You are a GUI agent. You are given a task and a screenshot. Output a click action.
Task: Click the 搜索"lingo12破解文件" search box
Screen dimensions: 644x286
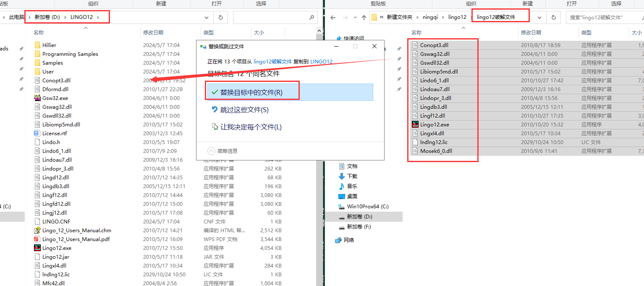[x=605, y=18]
